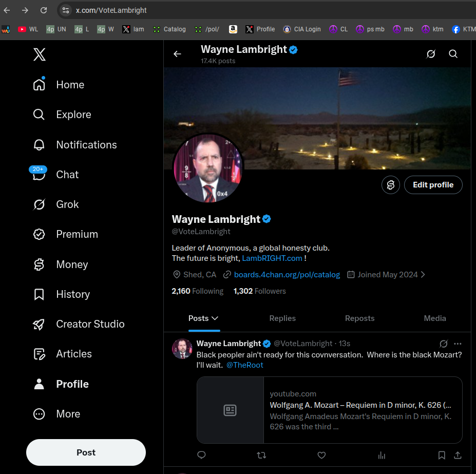Screen dimensions: 476x474
Task: Click Joined May 2024 chevron
Action: pos(423,275)
